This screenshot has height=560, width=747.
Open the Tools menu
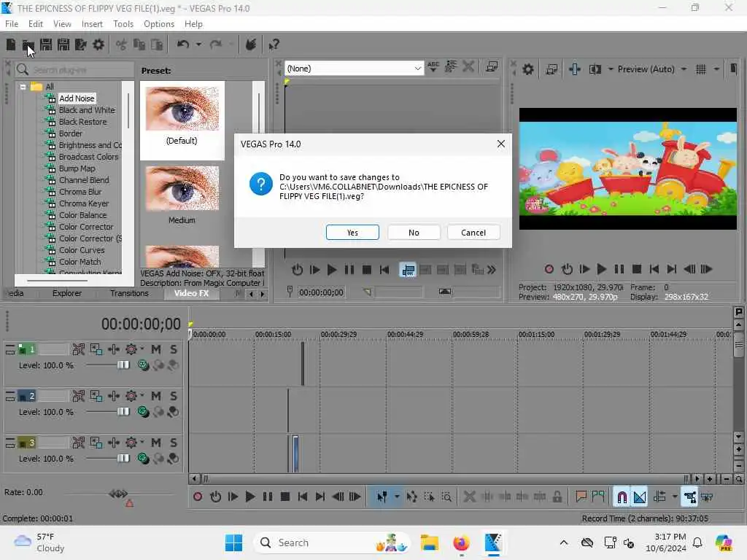click(x=123, y=24)
